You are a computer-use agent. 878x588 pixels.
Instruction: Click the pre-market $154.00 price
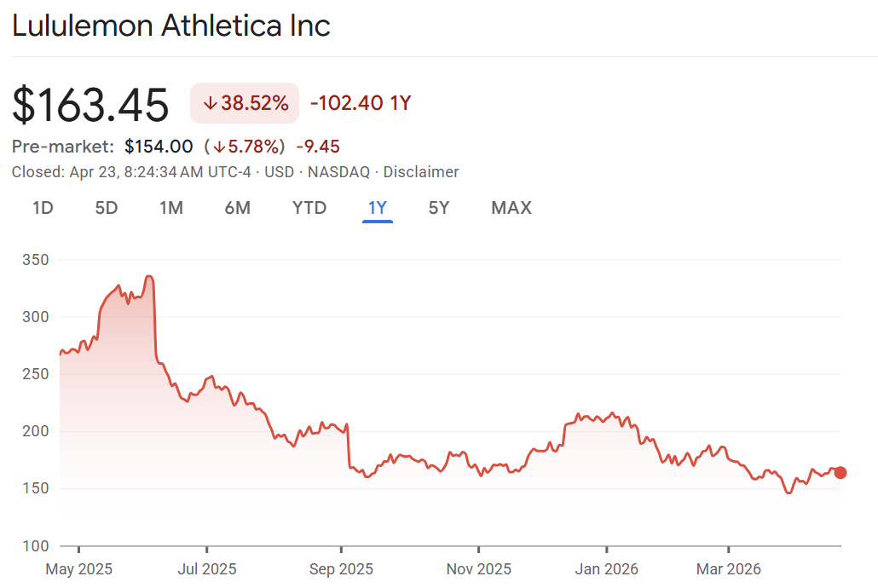pos(159,147)
